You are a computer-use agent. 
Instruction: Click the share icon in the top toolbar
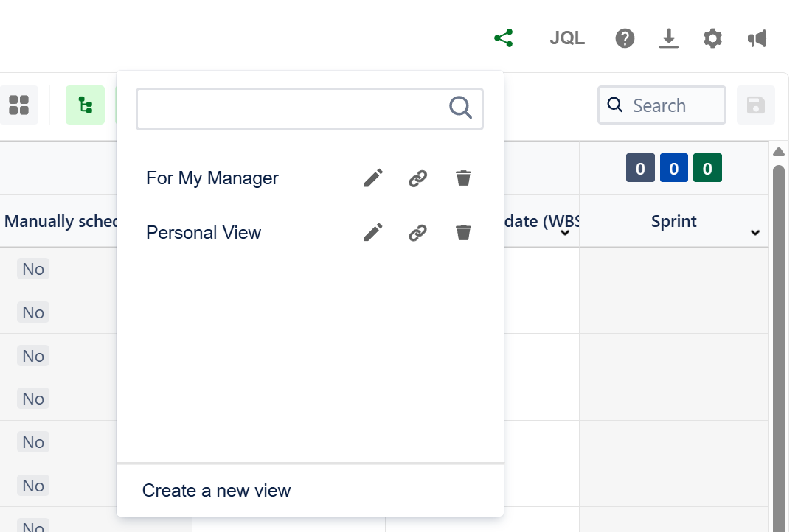[x=504, y=38]
